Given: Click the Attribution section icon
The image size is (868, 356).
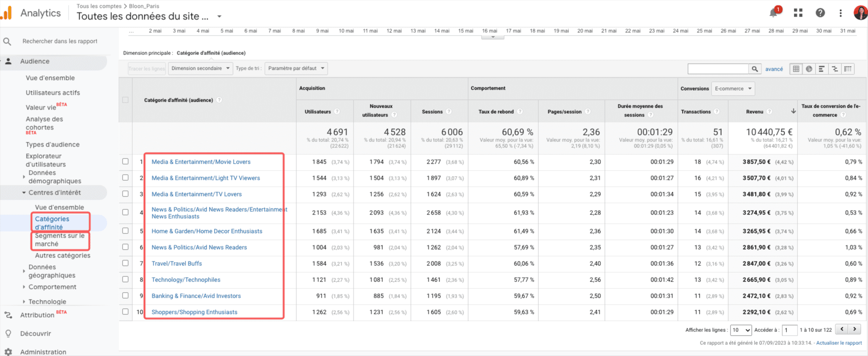Looking at the screenshot, I should tap(8, 315).
